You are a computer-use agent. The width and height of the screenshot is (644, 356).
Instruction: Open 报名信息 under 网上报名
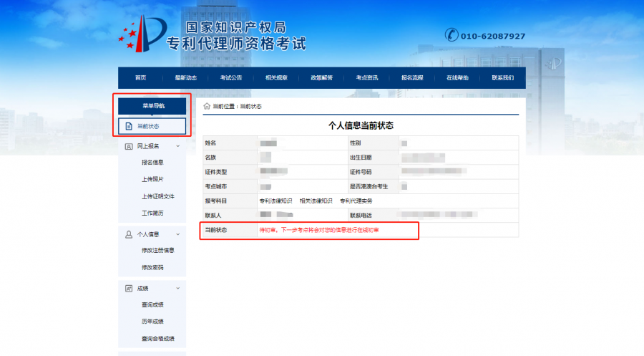152,163
